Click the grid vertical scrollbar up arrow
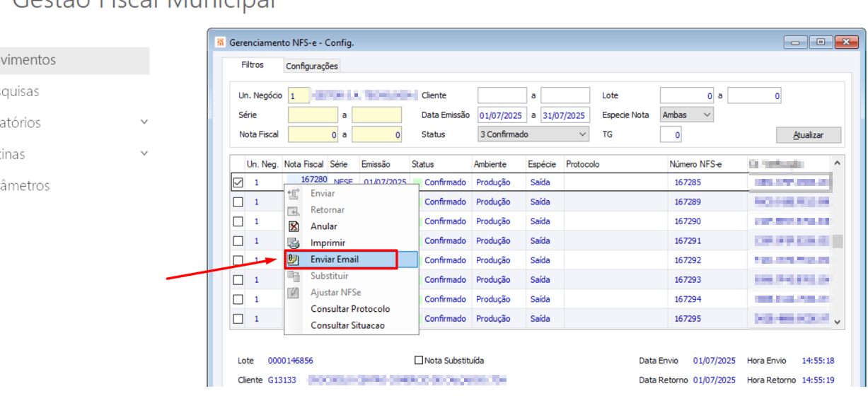The width and height of the screenshot is (868, 396). click(838, 163)
